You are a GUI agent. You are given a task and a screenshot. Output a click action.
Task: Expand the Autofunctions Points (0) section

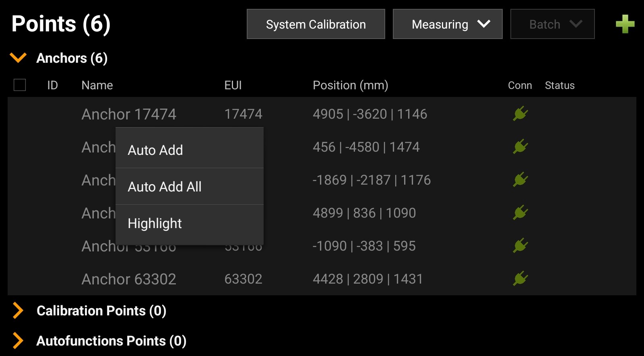pos(18,341)
